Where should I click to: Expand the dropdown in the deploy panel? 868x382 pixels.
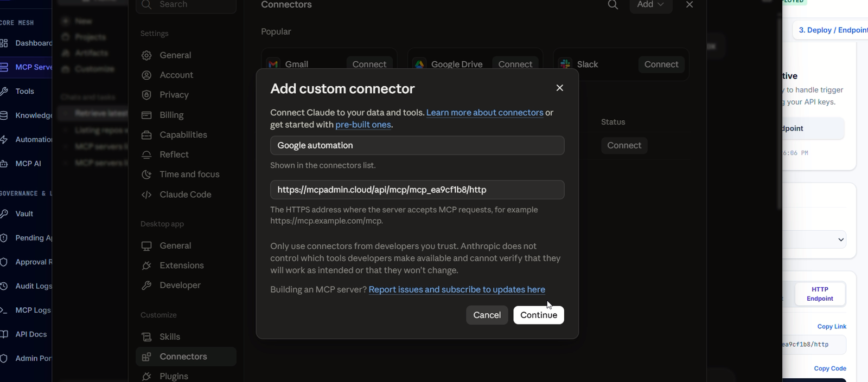814,239
